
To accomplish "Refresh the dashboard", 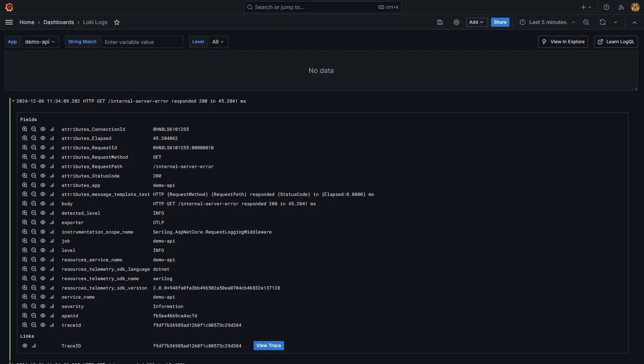I will coord(603,22).
